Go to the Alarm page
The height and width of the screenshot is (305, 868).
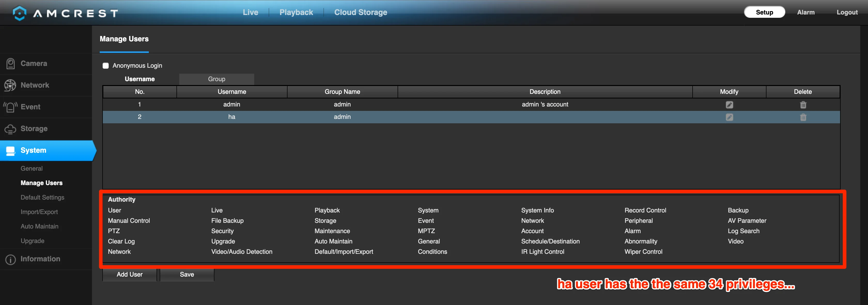tap(806, 12)
